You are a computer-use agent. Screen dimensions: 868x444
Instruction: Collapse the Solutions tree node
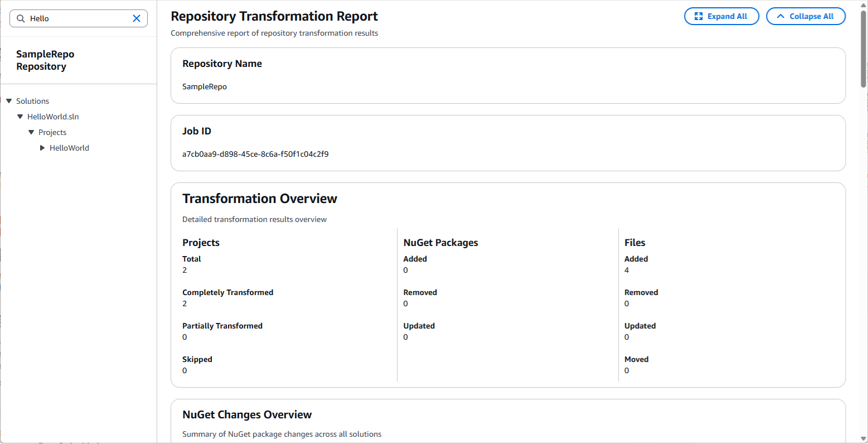pos(8,101)
